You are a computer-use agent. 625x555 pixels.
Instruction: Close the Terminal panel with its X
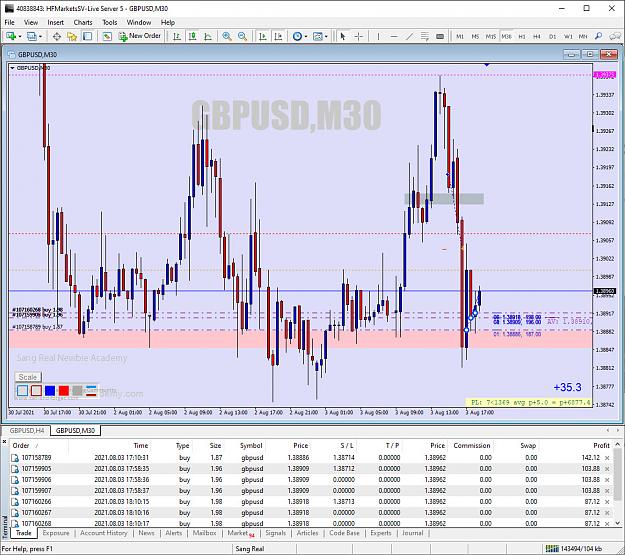click(4, 441)
